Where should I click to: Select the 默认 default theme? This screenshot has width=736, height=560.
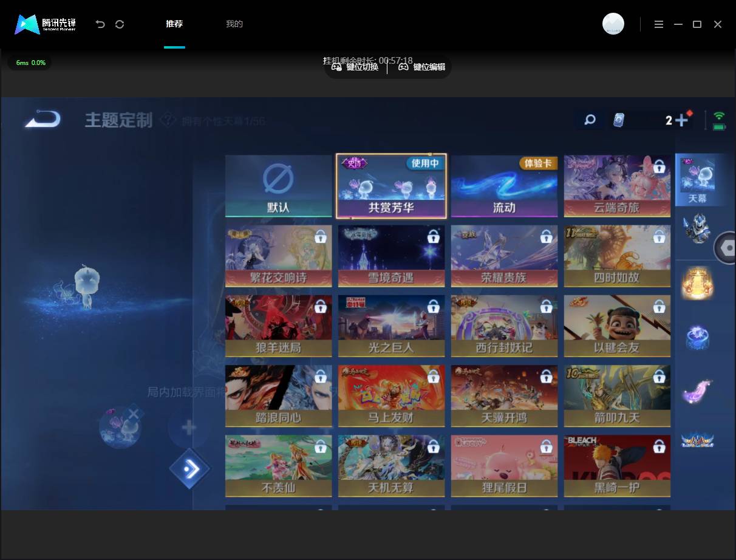coord(279,186)
